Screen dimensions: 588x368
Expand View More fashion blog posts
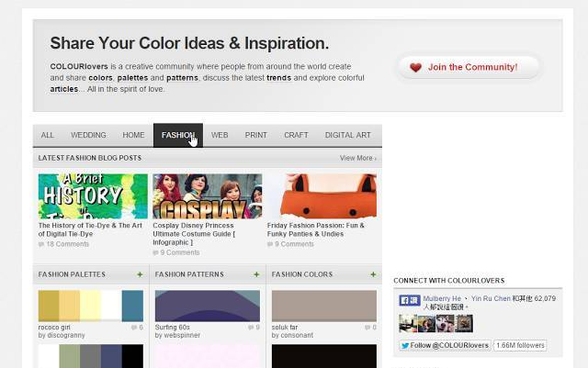[357, 158]
